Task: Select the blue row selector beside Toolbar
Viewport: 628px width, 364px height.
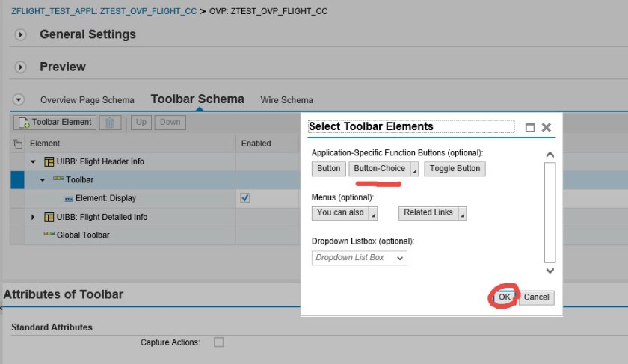Action: click(18, 180)
